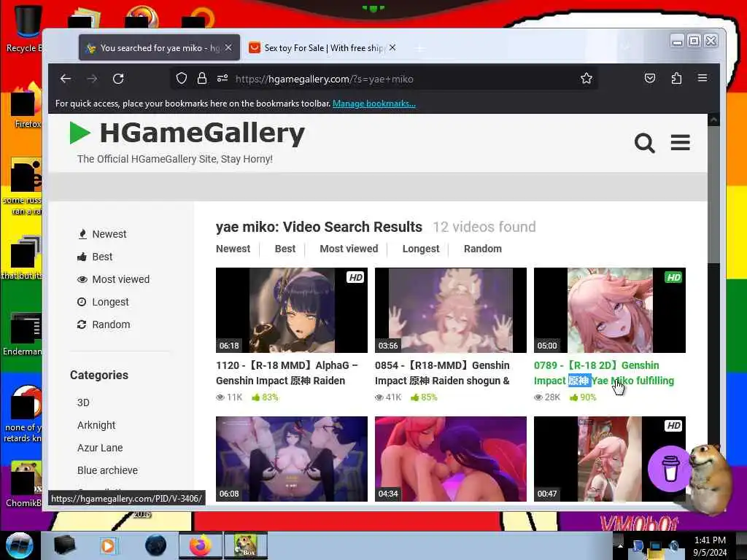Open the video title starting with '1120 -'
The height and width of the screenshot is (560, 747).
(287, 373)
